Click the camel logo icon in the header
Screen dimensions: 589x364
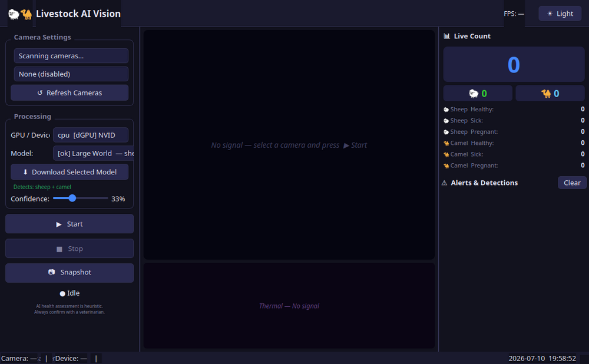pyautogui.click(x=27, y=14)
